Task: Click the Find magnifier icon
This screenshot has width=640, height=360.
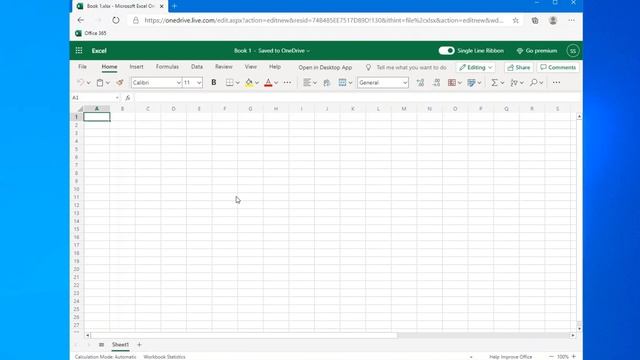Action: point(533,82)
